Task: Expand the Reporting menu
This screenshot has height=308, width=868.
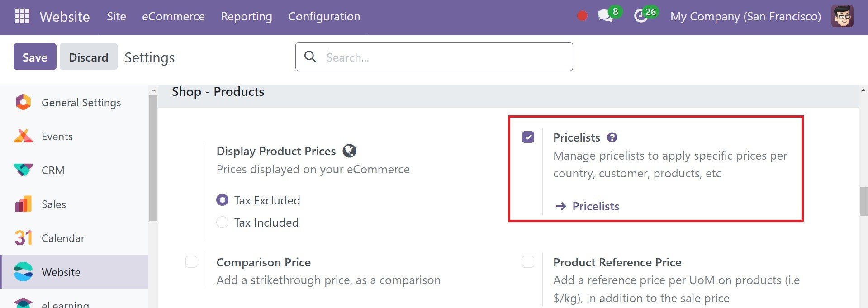Action: pyautogui.click(x=247, y=17)
